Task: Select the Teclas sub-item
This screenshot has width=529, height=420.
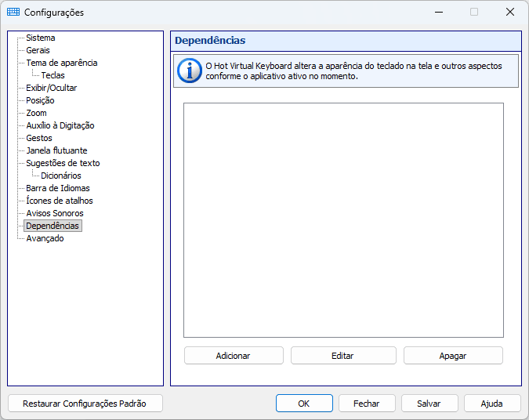Action: point(53,75)
